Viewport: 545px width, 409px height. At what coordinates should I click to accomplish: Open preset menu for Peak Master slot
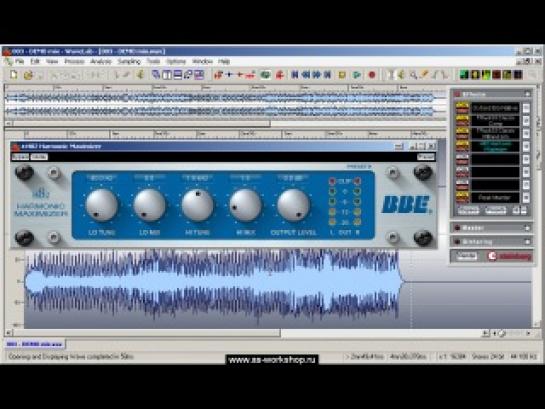526,198
